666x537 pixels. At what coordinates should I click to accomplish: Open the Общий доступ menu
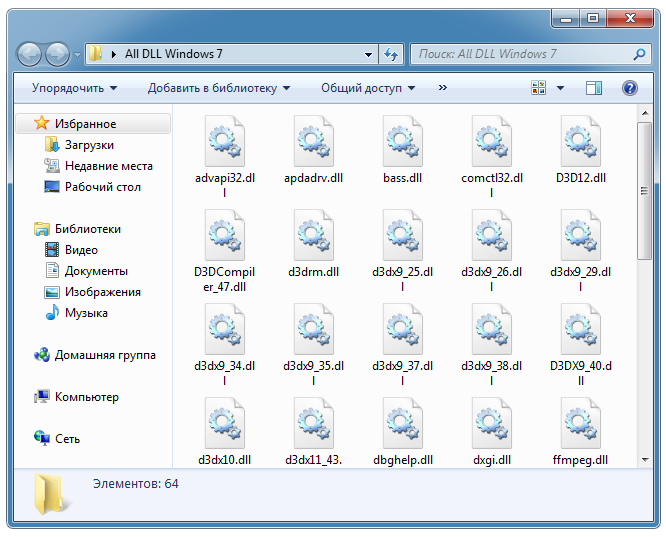click(368, 88)
